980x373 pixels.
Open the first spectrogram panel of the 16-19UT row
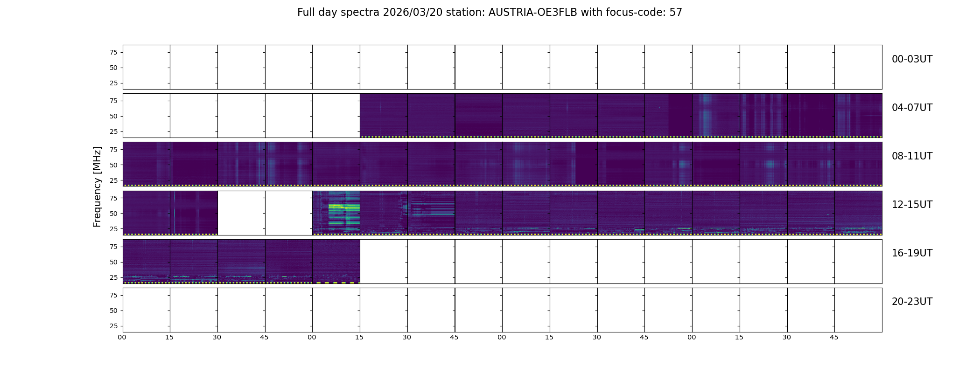[146, 262]
